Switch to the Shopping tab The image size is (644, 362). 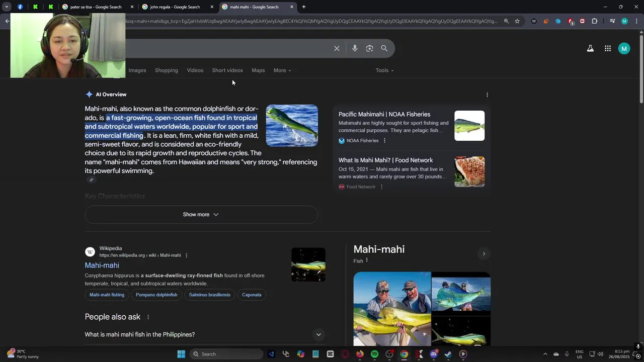pyautogui.click(x=167, y=70)
